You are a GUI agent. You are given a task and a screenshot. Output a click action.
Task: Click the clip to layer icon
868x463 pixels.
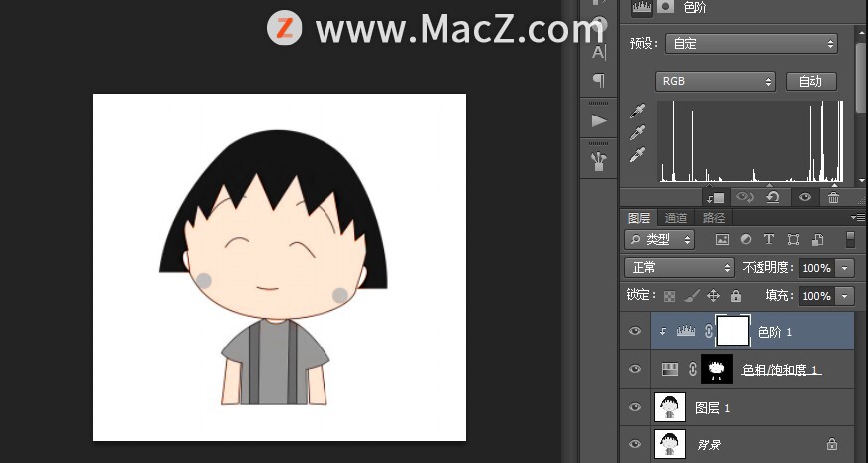(x=715, y=197)
